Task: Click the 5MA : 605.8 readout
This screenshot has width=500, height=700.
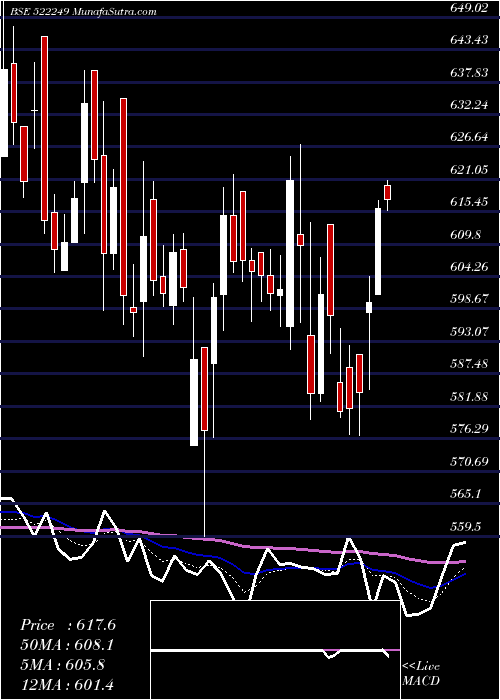Action: point(62,664)
